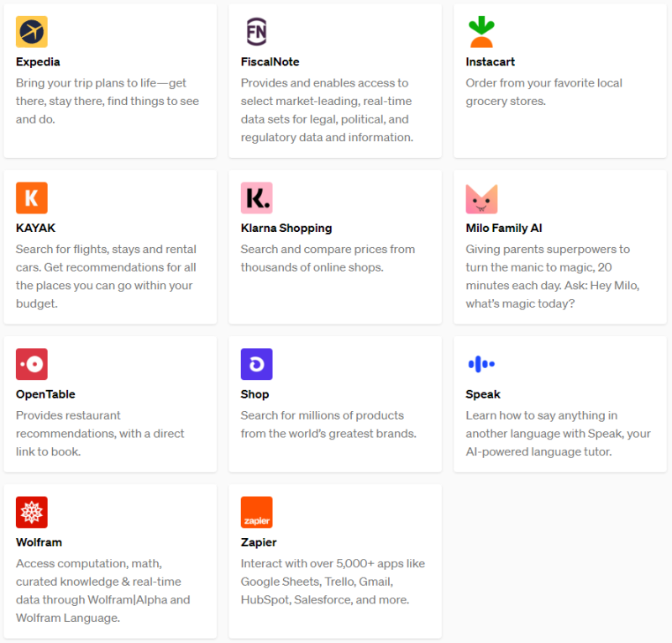Click the blue Speak waveform icon

pyautogui.click(x=481, y=364)
